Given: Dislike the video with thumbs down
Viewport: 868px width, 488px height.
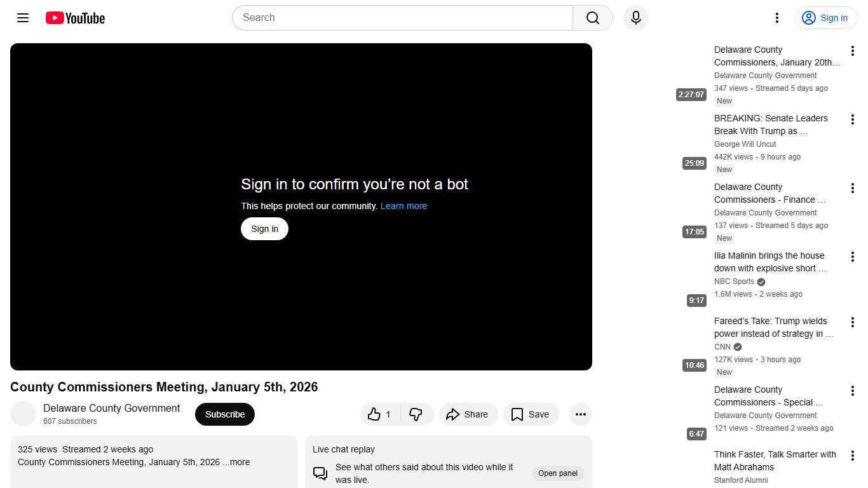Looking at the screenshot, I should (x=416, y=414).
